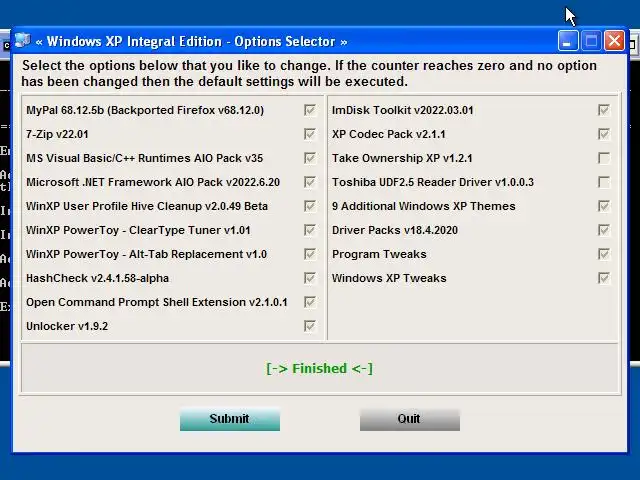Screen dimensions: 640x480
Task: Toggle Driver Packs v18.4.2020 checkbox
Action: click(604, 230)
